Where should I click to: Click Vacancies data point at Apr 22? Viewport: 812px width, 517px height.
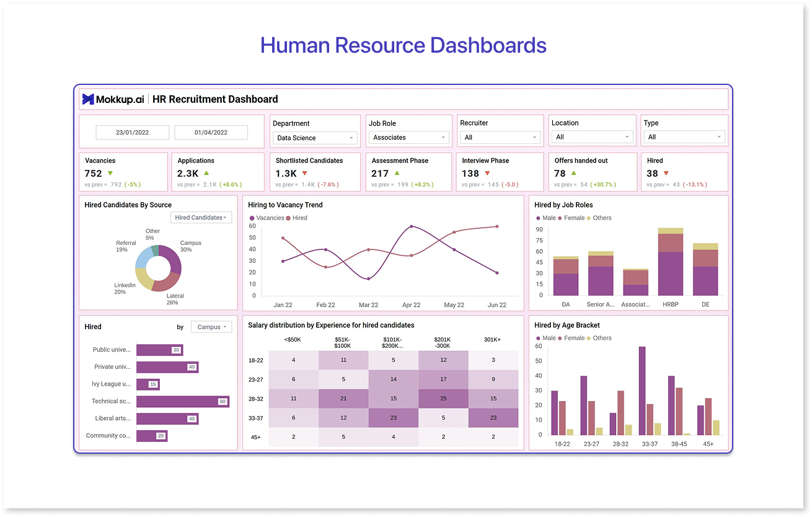411,226
